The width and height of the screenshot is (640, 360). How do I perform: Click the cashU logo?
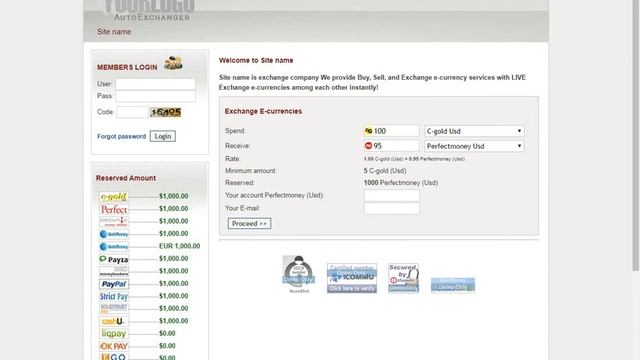(113, 321)
